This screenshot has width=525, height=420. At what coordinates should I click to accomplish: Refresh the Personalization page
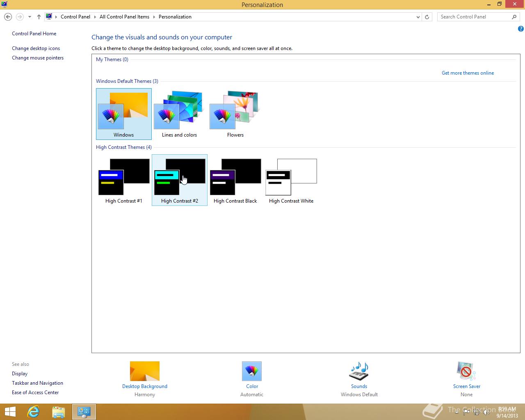tap(427, 17)
